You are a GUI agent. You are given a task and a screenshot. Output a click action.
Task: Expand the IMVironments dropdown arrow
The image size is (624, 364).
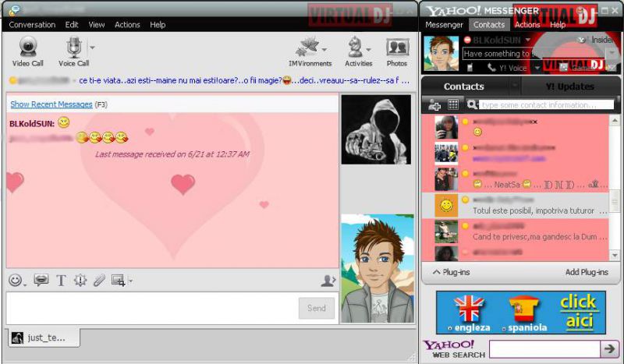tap(324, 50)
